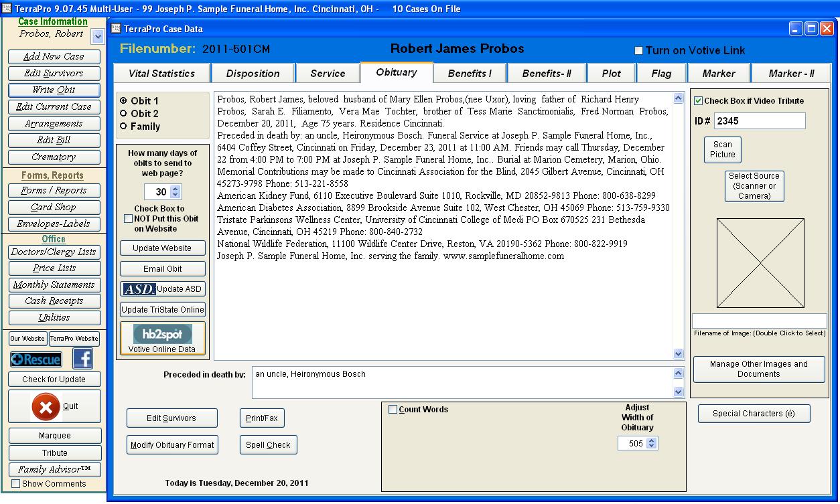The height and width of the screenshot is (504, 840).
Task: Open the Facebook icon link
Action: point(82,359)
